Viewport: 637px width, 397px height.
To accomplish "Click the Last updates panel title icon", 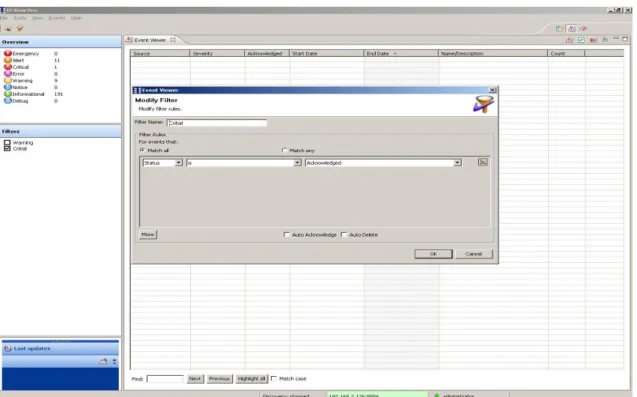I will click(7, 349).
